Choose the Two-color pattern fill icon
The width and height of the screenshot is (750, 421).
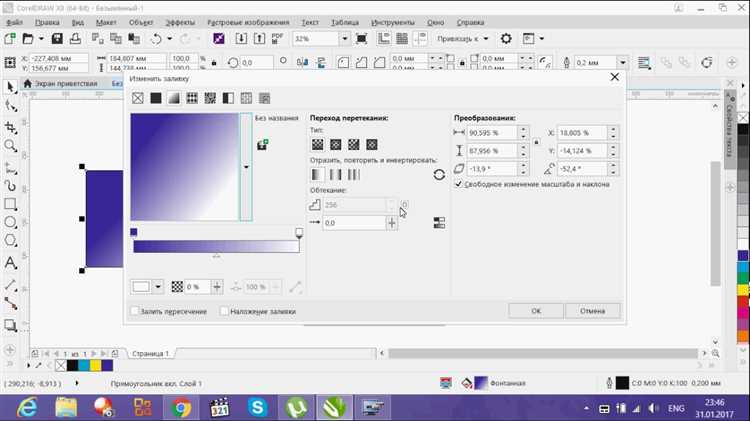(x=228, y=98)
